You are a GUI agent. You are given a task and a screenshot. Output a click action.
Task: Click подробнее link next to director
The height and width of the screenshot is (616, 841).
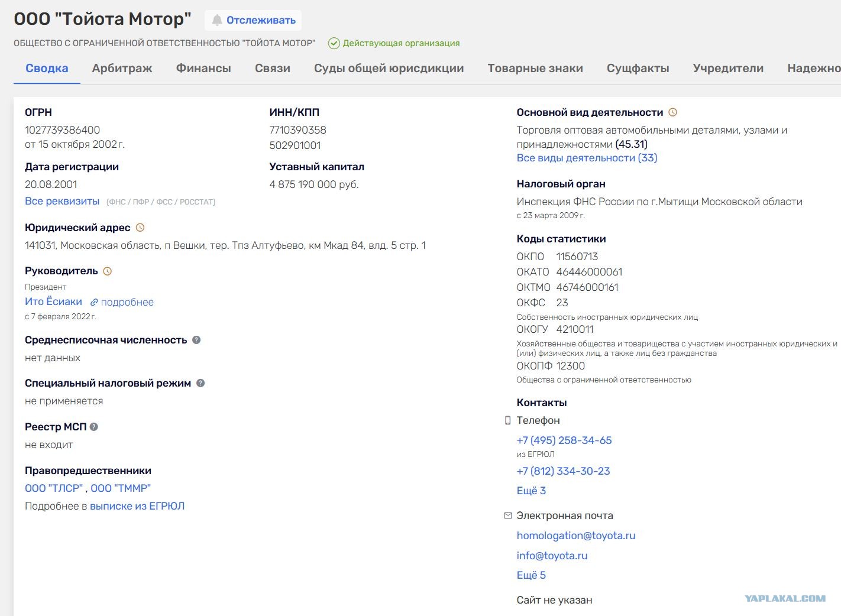pyautogui.click(x=127, y=302)
